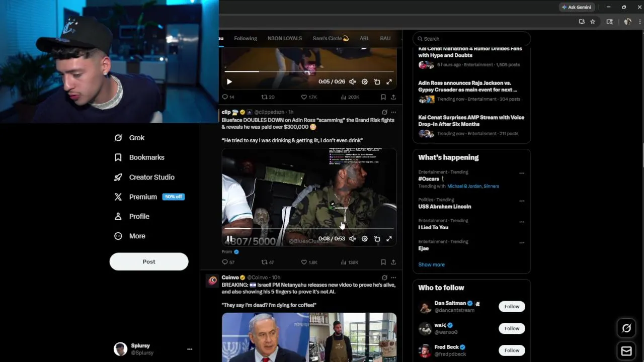Switch to the ARL tab
The width and height of the screenshot is (644, 362).
[x=364, y=38]
